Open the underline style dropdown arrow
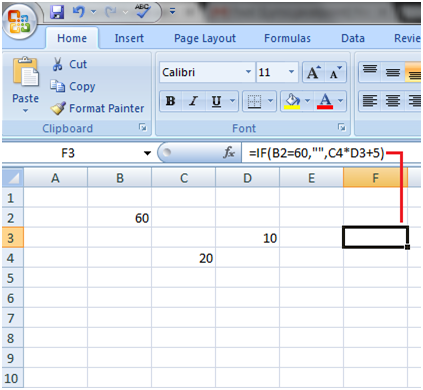The width and height of the screenshot is (423, 390). 233,101
